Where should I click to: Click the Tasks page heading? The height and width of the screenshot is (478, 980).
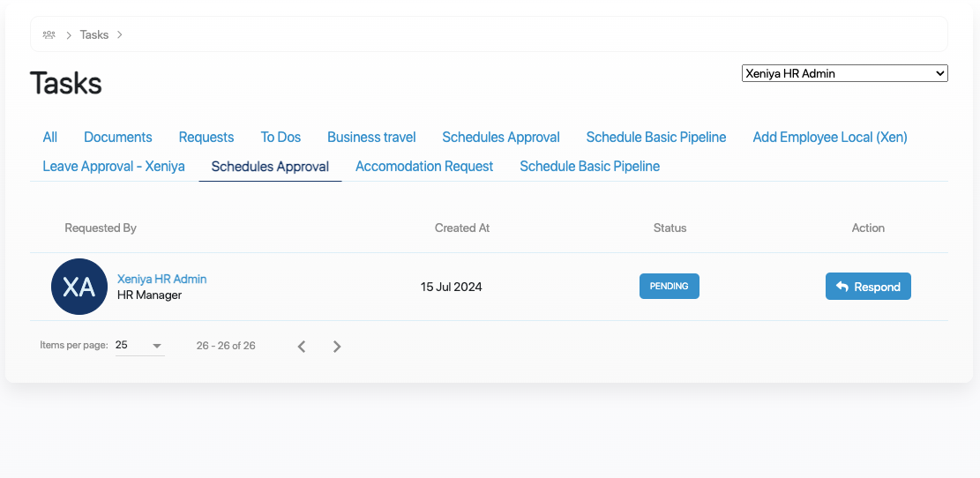tap(65, 83)
